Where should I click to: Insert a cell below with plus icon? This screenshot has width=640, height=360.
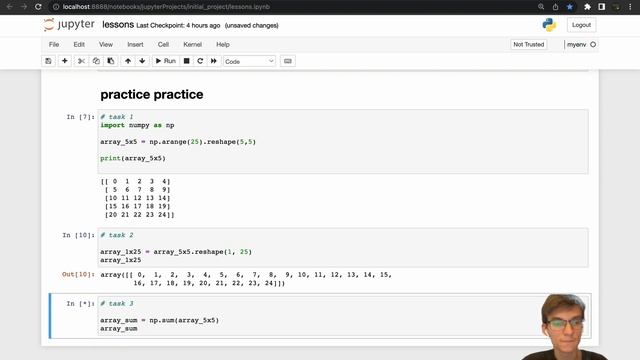(64, 61)
